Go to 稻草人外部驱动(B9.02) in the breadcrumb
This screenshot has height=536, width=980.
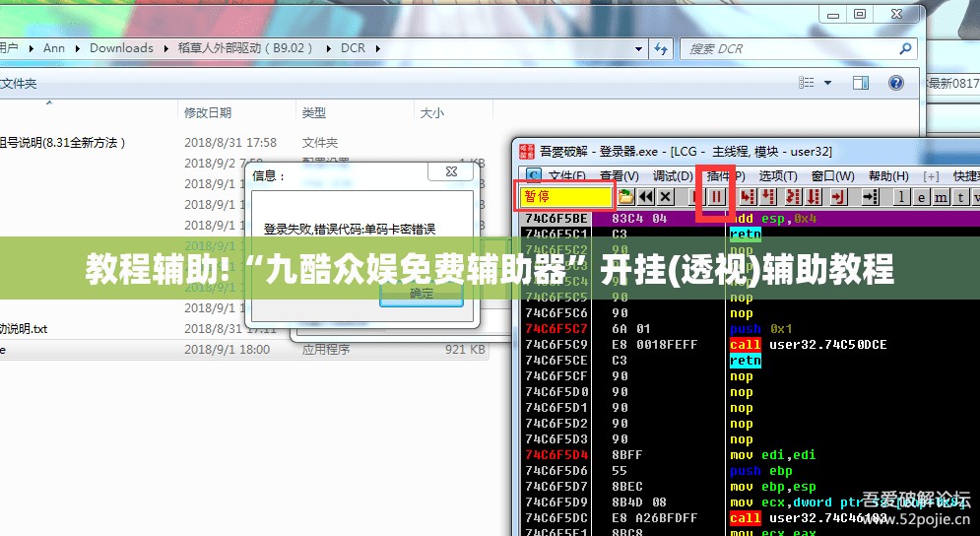(245, 48)
